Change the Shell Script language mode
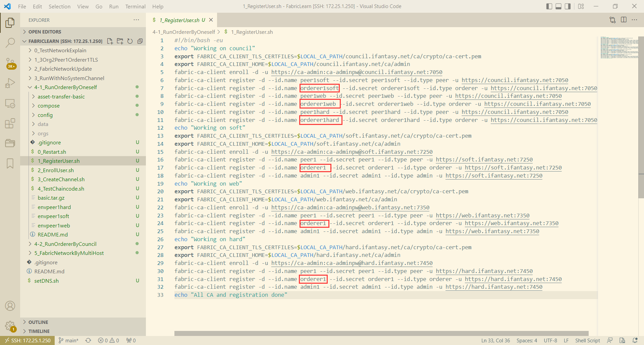The width and height of the screenshot is (644, 345). [587, 340]
